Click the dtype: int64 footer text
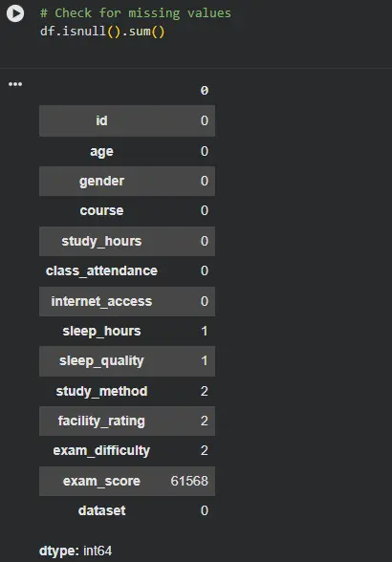Screen dimensions: 392x562 [76, 551]
